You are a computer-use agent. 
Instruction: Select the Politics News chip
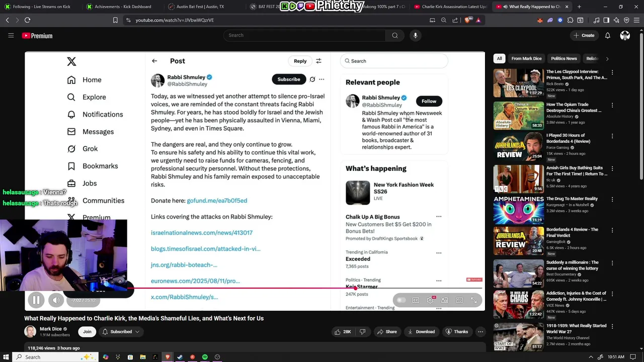tap(563, 58)
